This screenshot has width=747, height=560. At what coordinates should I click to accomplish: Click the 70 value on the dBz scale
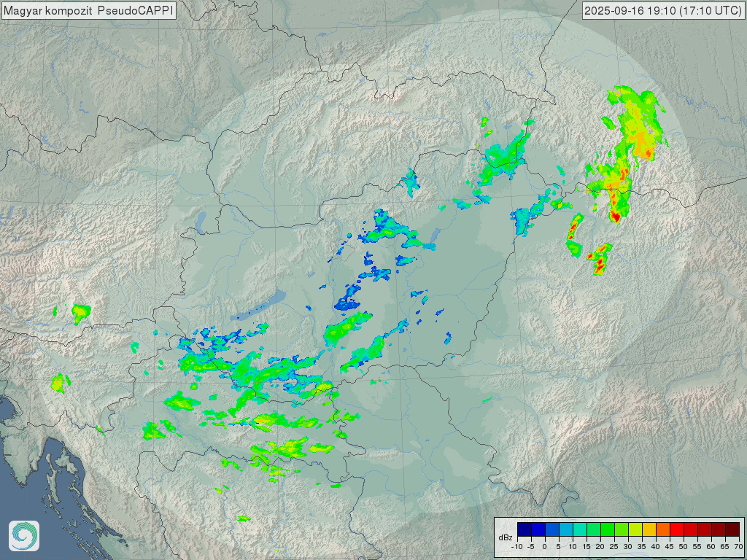click(738, 547)
